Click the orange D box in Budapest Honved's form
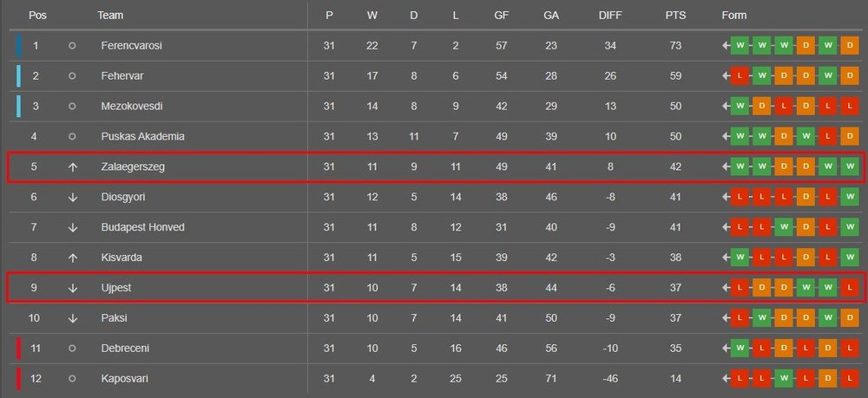868x398 pixels. click(806, 227)
